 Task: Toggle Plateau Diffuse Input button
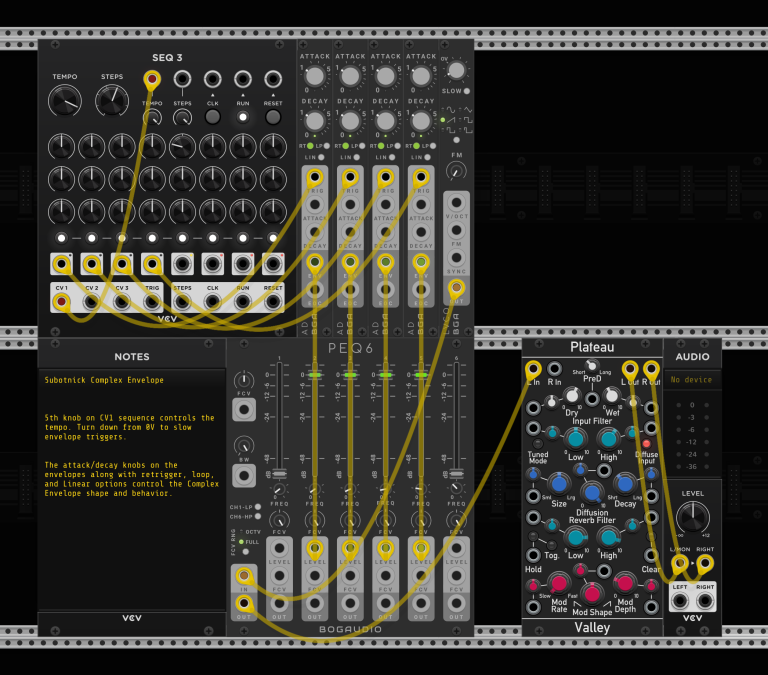646,443
